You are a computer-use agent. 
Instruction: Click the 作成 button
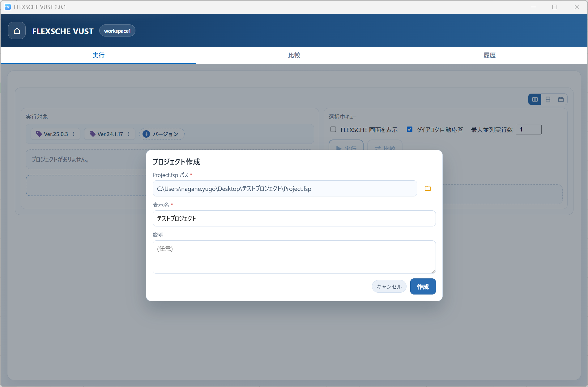(423, 286)
